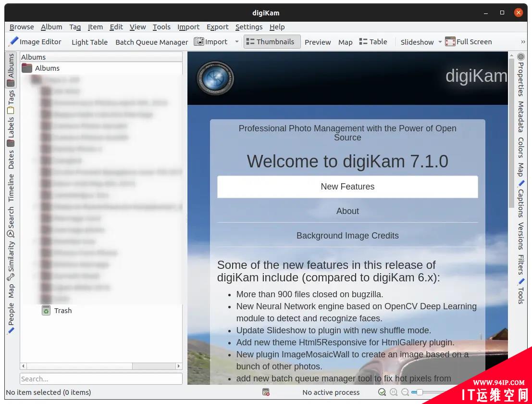Viewport: 532px width, 404px height.
Task: Click the welcome page vertical scrollbar
Action: [x=512, y=132]
